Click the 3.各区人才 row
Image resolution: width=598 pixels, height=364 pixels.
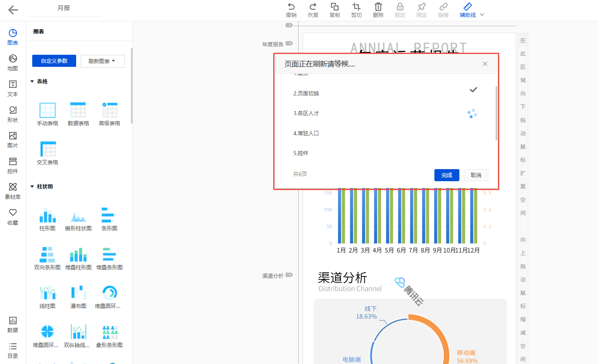[385, 113]
